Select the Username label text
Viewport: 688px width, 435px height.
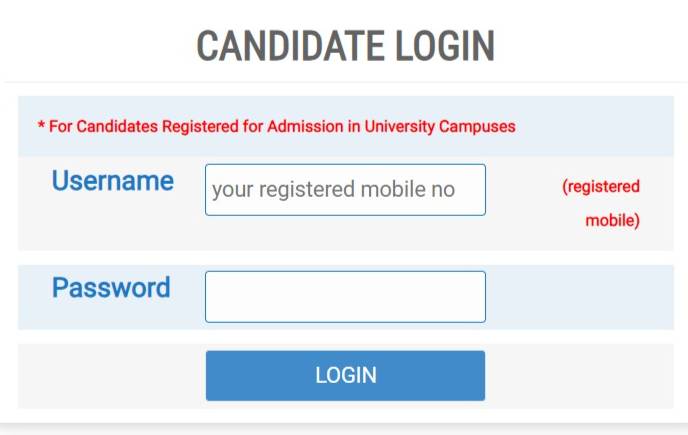point(113,181)
